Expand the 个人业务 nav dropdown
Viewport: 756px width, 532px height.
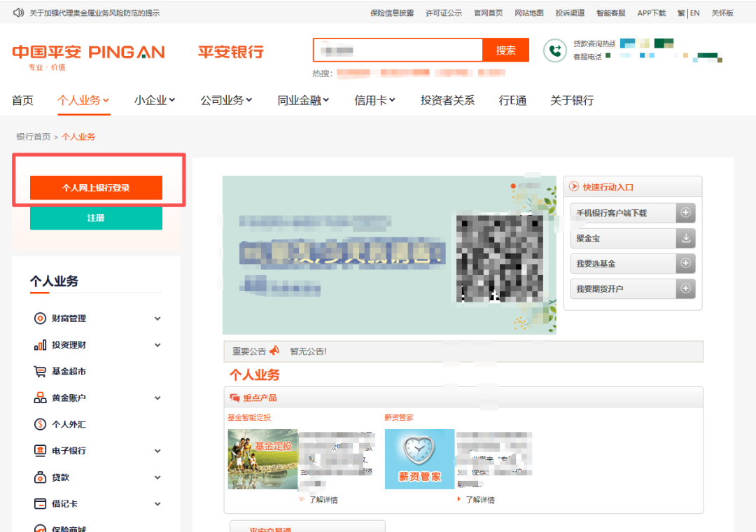(x=106, y=100)
